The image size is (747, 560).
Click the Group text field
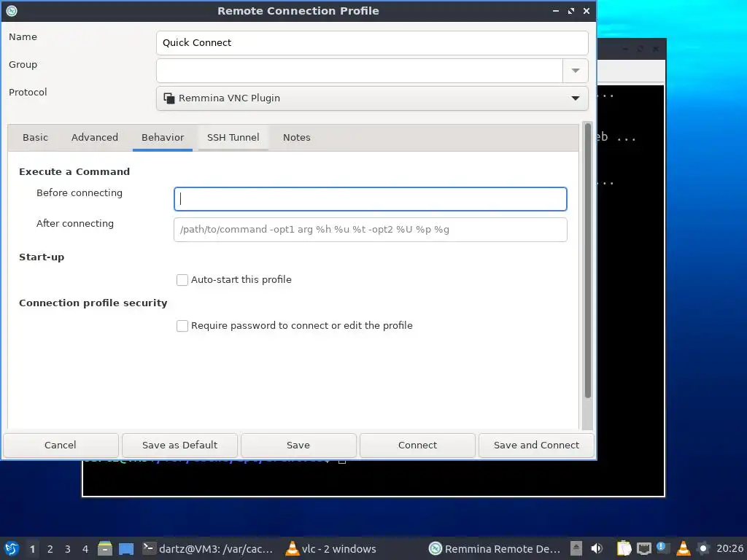click(360, 71)
